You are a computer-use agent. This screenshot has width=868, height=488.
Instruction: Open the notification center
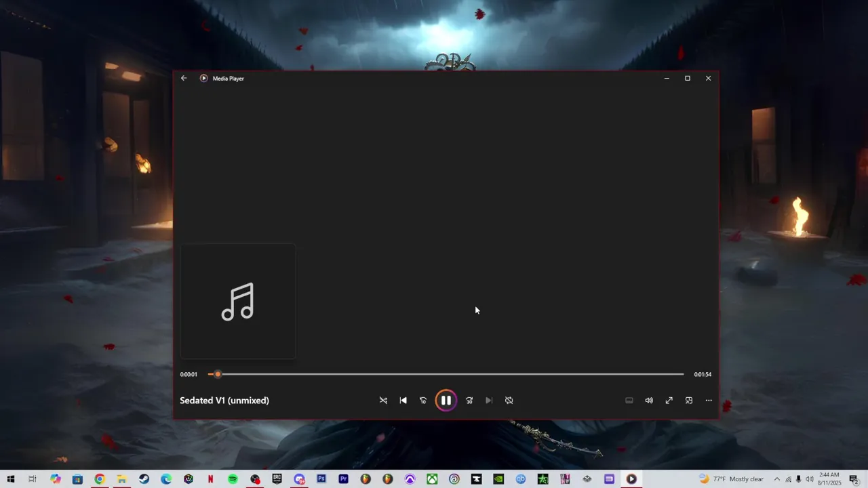854,479
